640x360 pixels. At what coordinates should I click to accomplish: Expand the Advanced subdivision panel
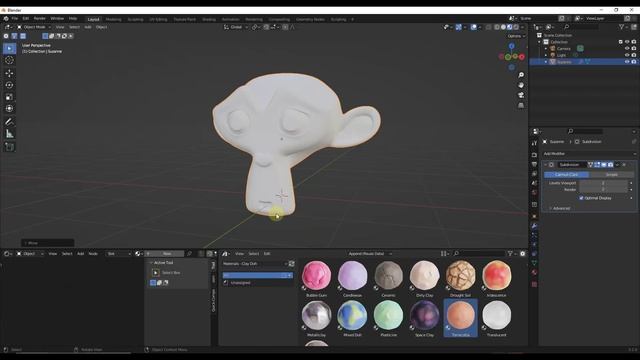click(x=561, y=208)
